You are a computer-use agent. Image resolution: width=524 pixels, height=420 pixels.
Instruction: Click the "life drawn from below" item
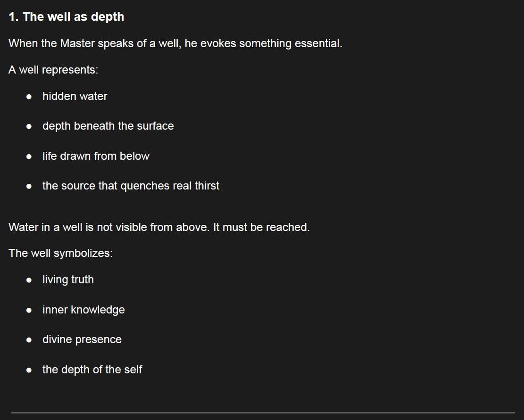tap(96, 156)
